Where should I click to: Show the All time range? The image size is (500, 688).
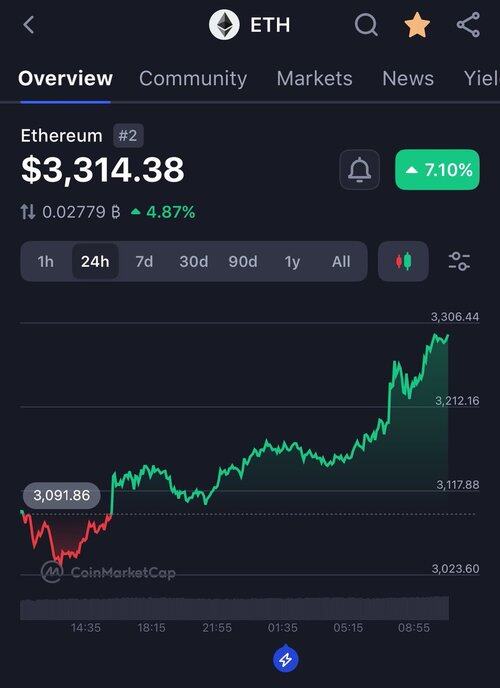(x=341, y=262)
